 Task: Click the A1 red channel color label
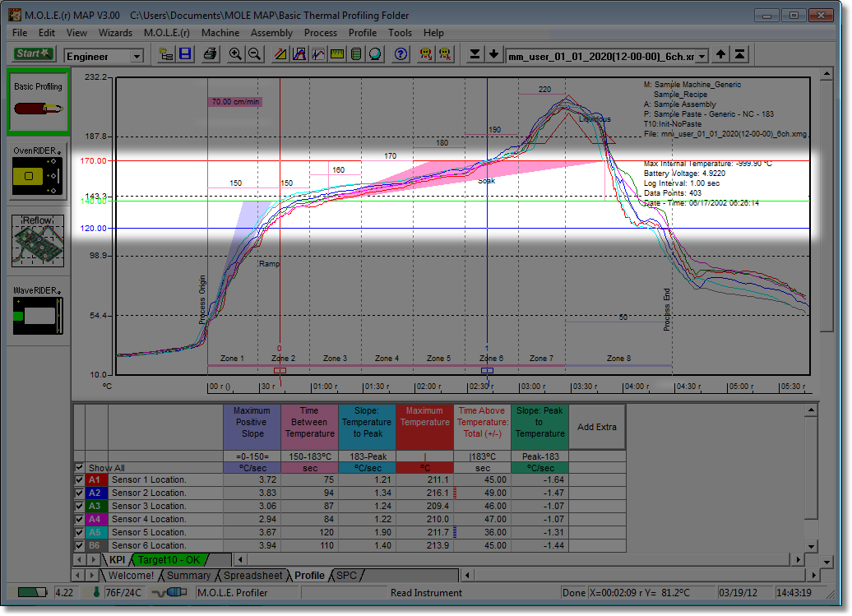[x=95, y=479]
